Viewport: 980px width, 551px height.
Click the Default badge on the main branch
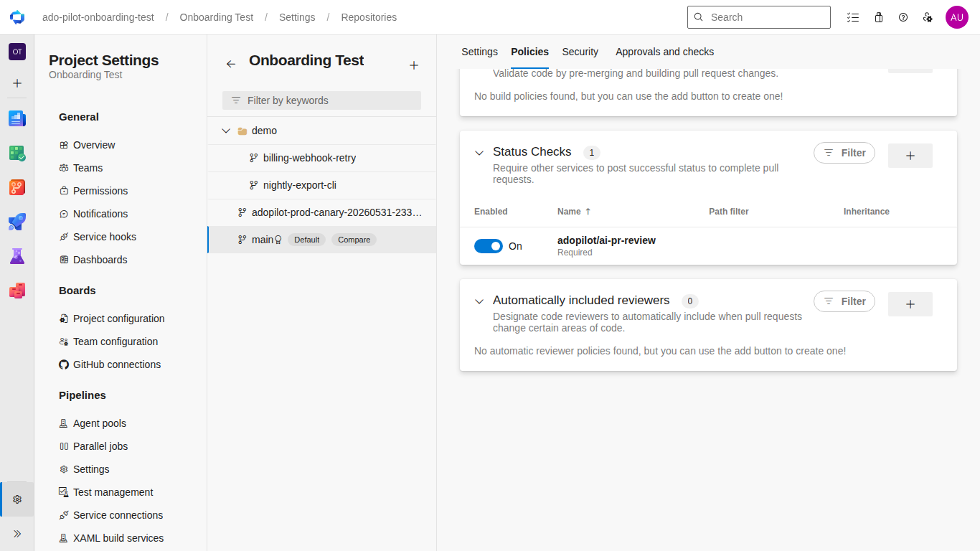[x=306, y=240]
